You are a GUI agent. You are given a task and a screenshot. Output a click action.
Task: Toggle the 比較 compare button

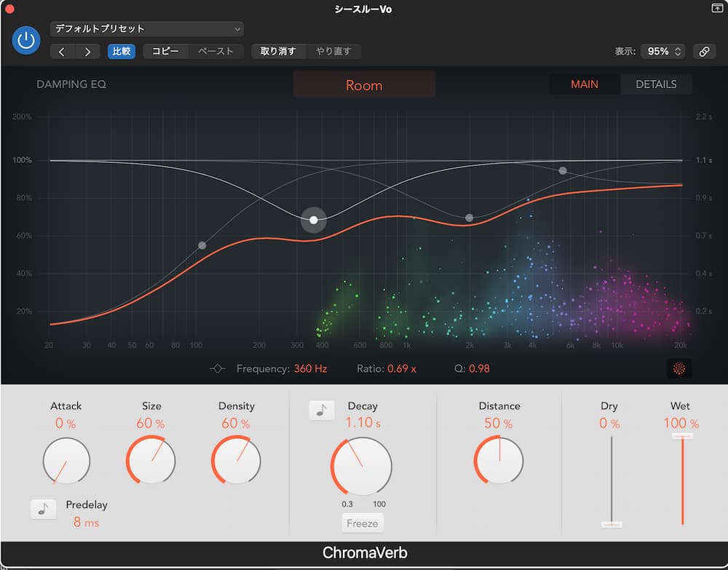pos(122,52)
